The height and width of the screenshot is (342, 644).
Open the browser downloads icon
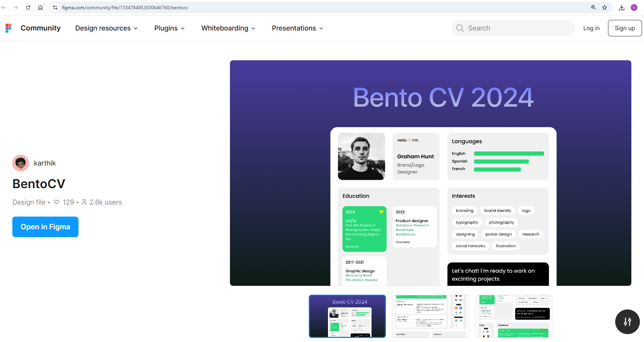622,8
